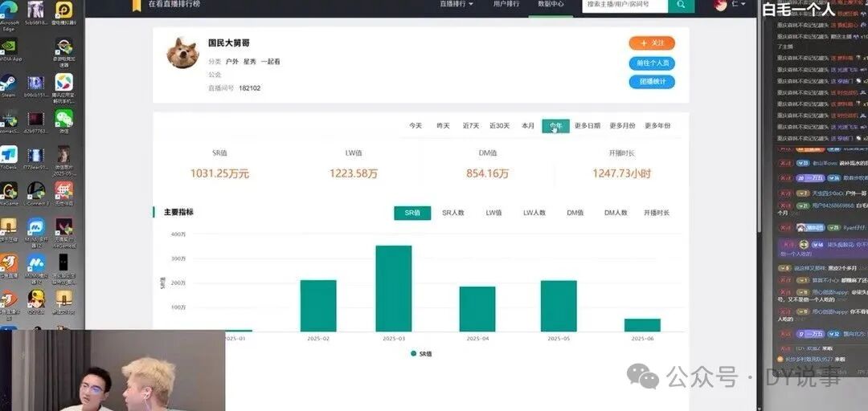868x411 pixels.
Task: Go to 用户排行 in the top navigation
Action: pyautogui.click(x=506, y=4)
